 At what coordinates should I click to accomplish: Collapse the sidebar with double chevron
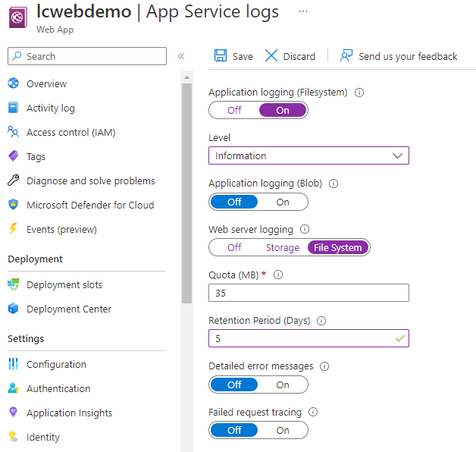pos(181,56)
